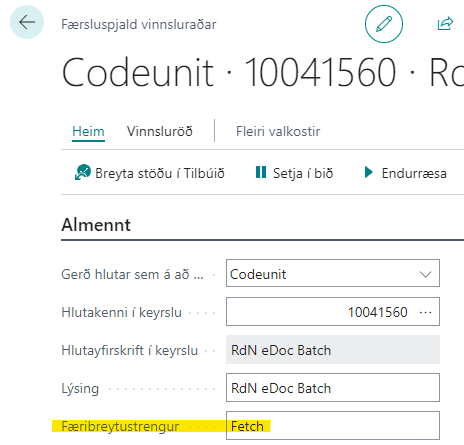The image size is (464, 445).
Task: Click the Breyta stöðu í Tilbúið icon
Action: coord(83,172)
